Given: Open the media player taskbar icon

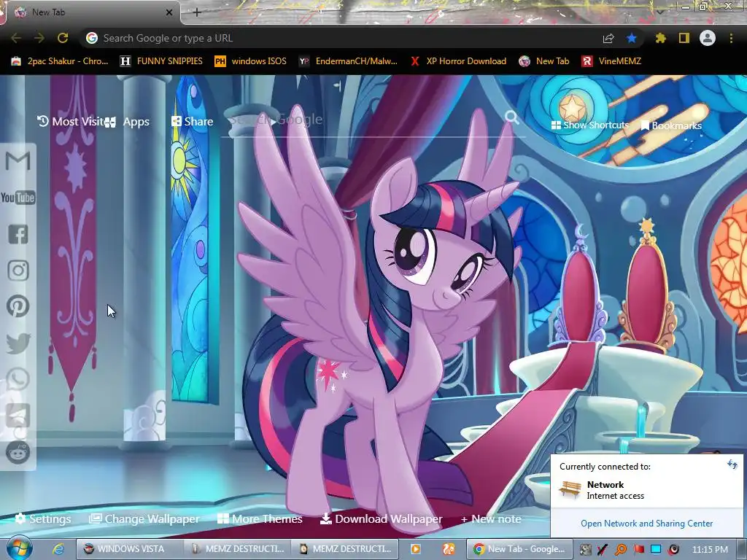Looking at the screenshot, I should (x=415, y=549).
